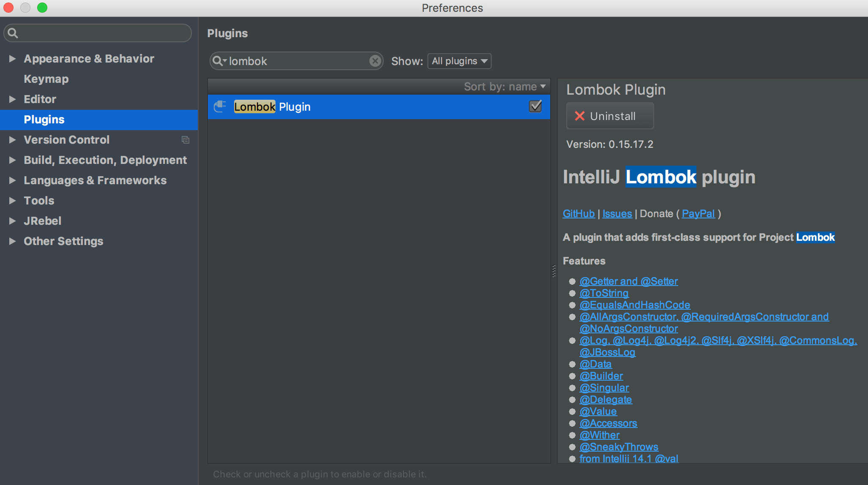Click the GitHub link for Lombok
Viewport: 868px width, 485px height.
tap(577, 213)
